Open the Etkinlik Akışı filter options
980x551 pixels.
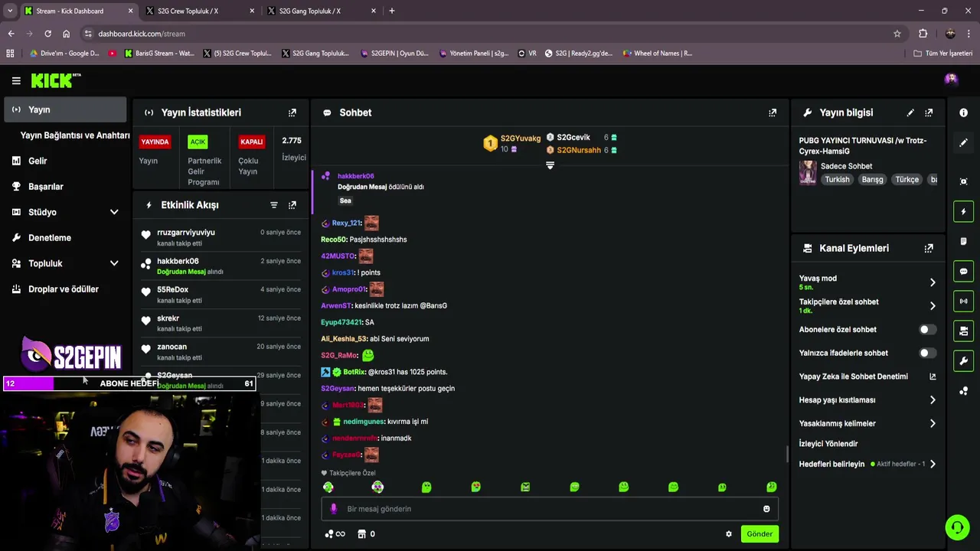(274, 205)
